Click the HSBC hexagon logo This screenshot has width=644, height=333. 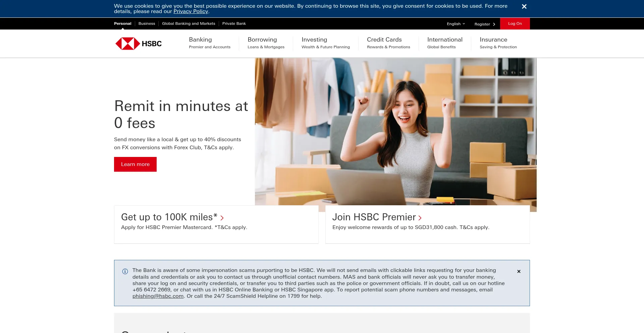[128, 44]
